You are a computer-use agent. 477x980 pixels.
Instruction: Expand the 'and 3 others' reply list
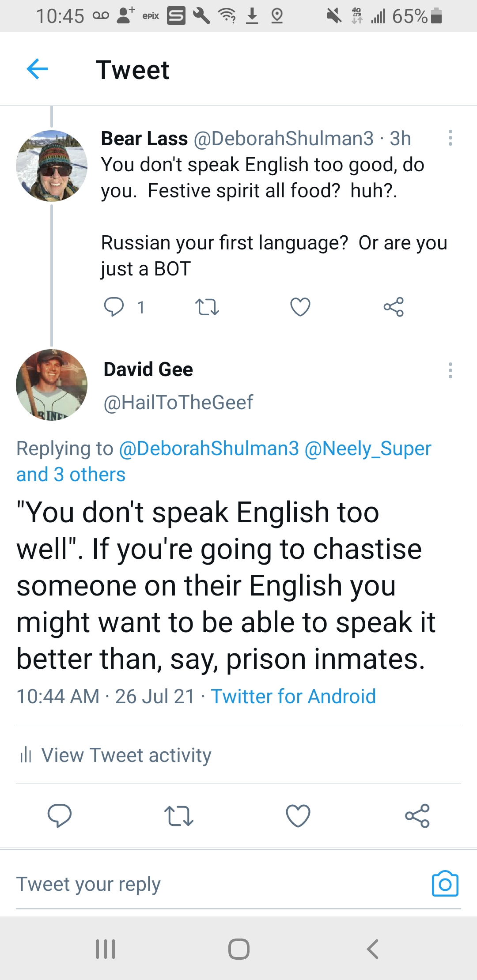(71, 475)
